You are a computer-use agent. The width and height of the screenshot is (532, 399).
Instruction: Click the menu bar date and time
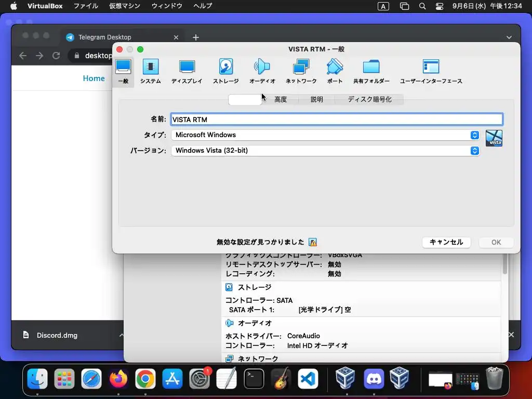pyautogui.click(x=487, y=6)
